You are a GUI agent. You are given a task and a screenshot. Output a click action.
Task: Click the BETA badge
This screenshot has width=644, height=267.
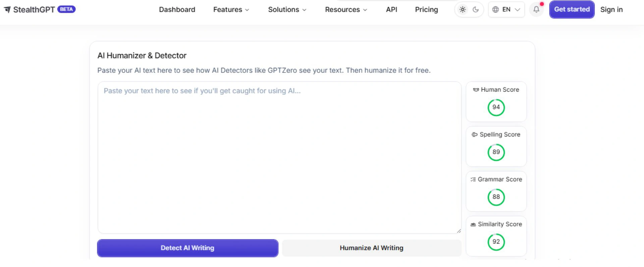(66, 9)
